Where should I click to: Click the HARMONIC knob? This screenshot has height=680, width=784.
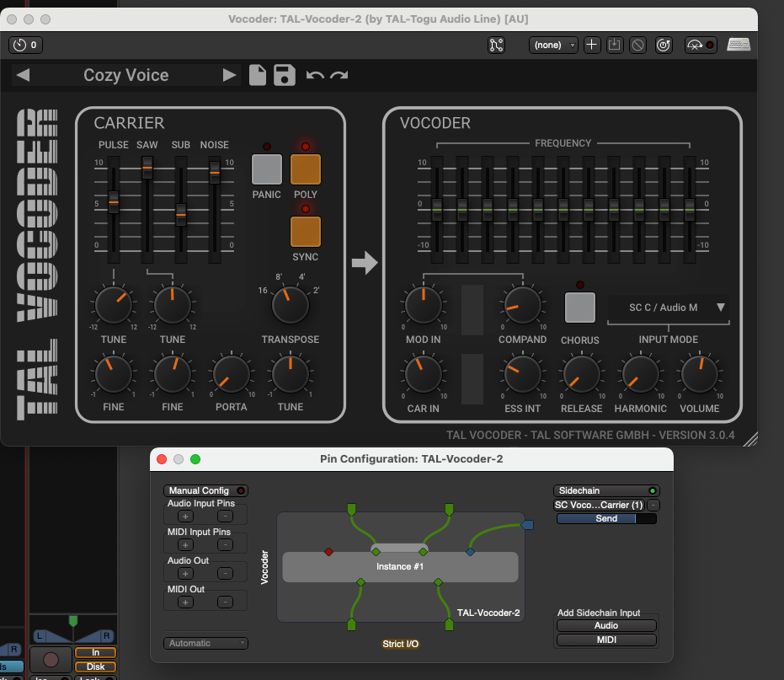tap(641, 374)
